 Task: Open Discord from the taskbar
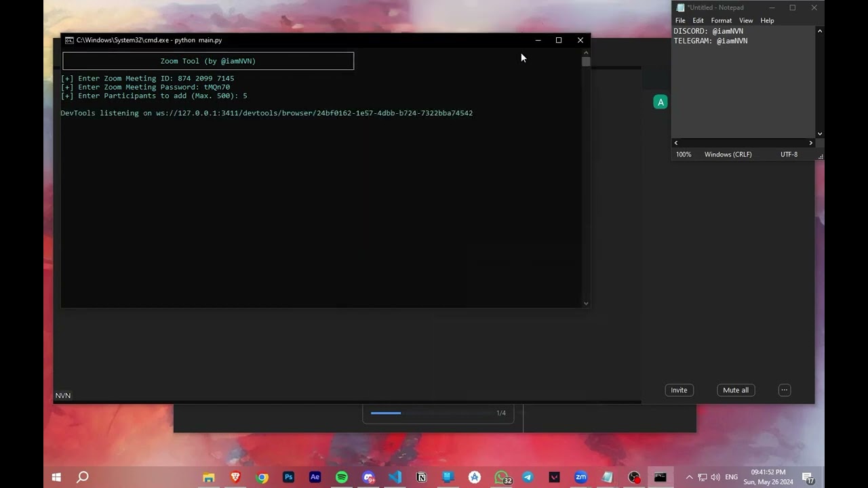[368, 477]
